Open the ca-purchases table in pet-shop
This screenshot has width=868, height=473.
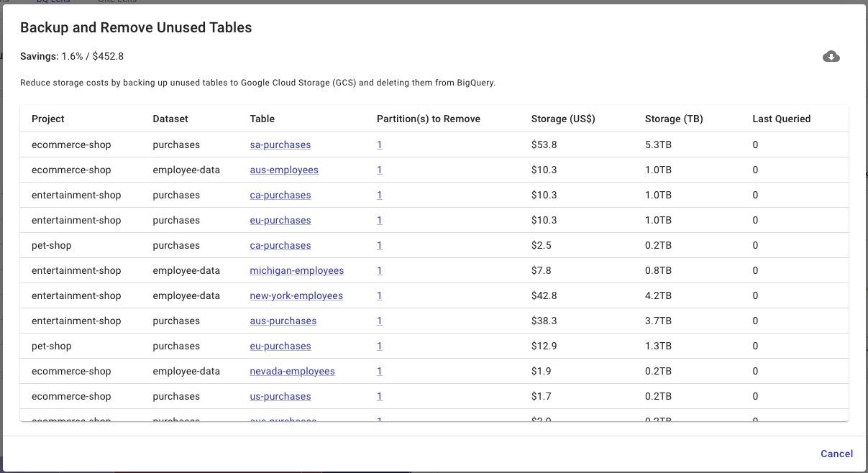(x=280, y=245)
